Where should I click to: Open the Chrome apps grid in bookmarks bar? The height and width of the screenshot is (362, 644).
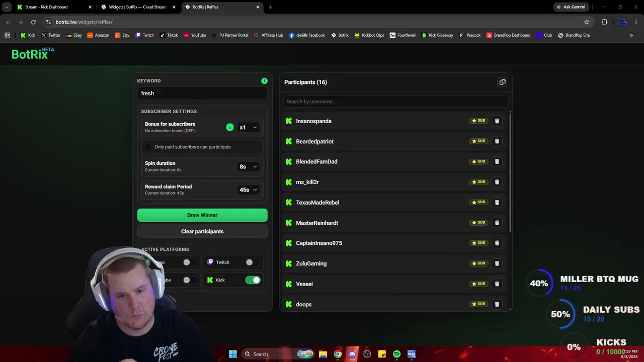point(7,35)
